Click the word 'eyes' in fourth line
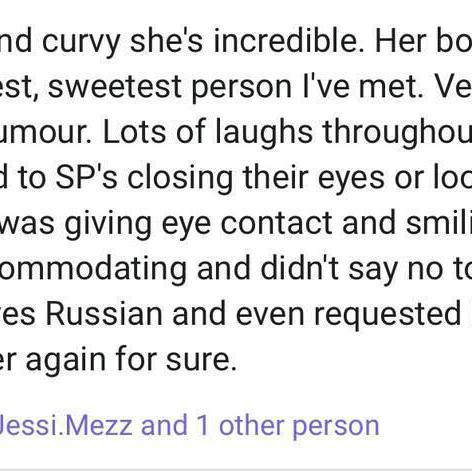The height and width of the screenshot is (472, 472). coord(351,180)
